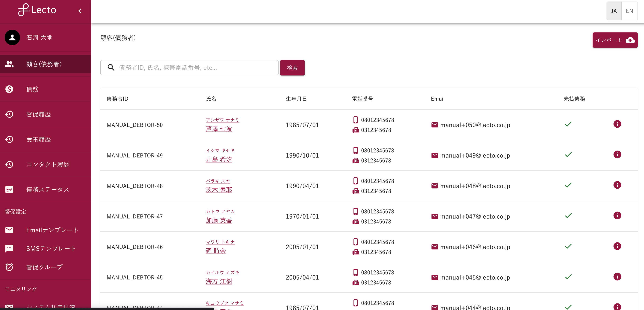Viewport: 644px width, 310px height.
Task: Click email envelope icon for manual+049 address
Action: (x=435, y=155)
